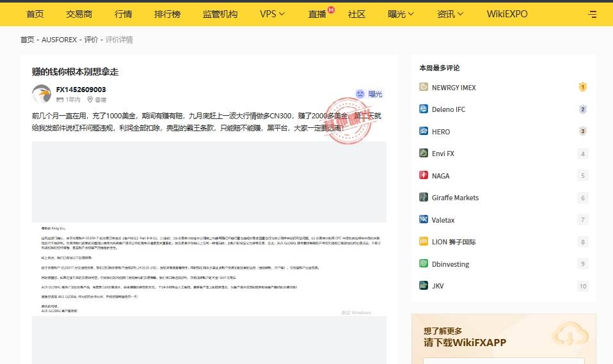613x364 pixels.
Task: Click the NEWRGY IMEX broker logo icon
Action: click(x=424, y=87)
